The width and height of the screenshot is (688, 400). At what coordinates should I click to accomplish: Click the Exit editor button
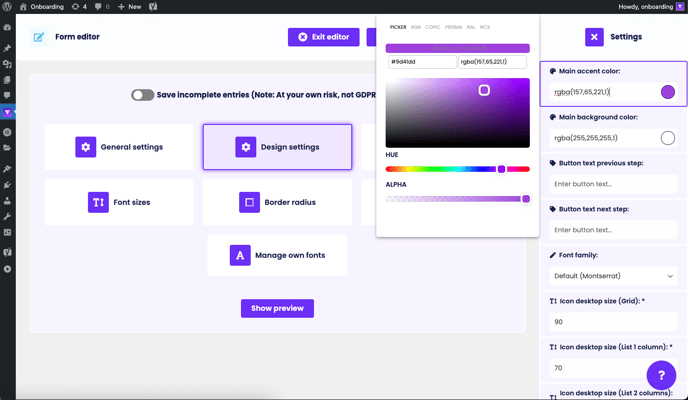click(323, 37)
